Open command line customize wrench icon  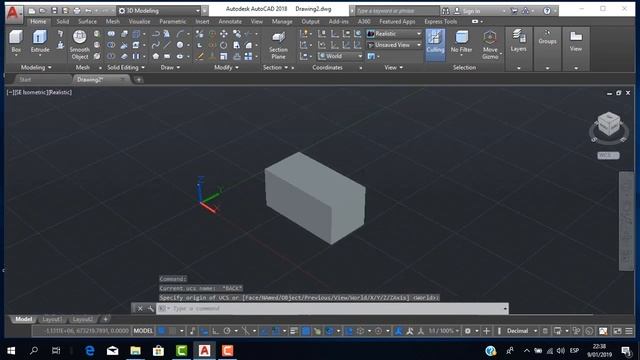[x=150, y=309]
